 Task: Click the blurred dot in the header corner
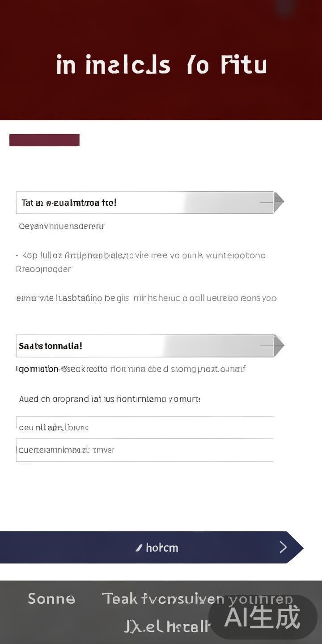pyautogui.click(x=285, y=8)
